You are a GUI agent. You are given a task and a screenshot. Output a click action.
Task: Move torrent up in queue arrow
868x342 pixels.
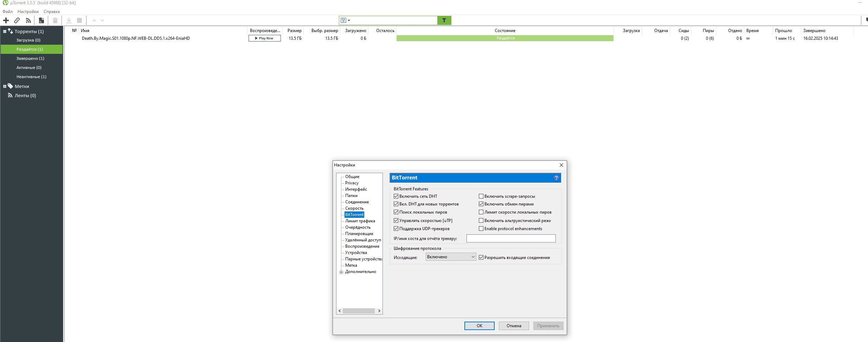click(x=94, y=20)
